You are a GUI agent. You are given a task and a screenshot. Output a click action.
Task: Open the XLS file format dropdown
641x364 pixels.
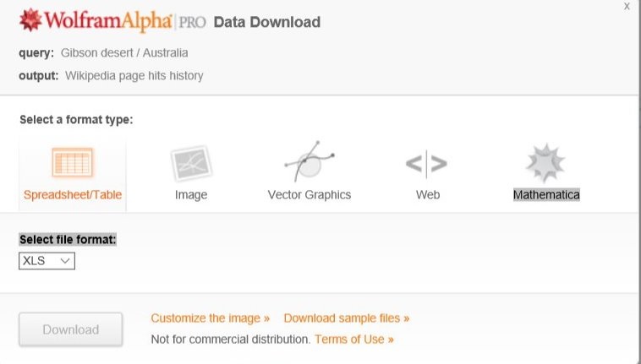click(x=47, y=262)
